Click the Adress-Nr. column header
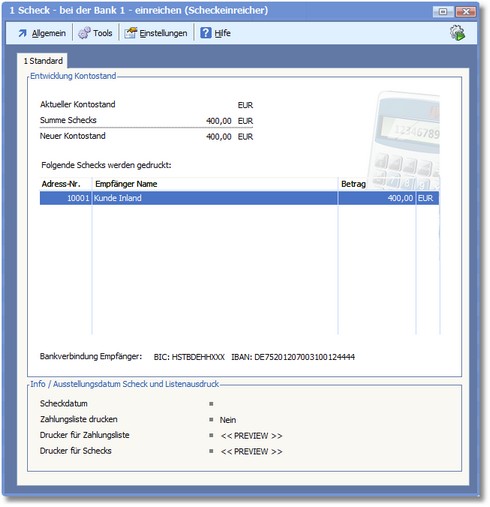 (x=66, y=184)
